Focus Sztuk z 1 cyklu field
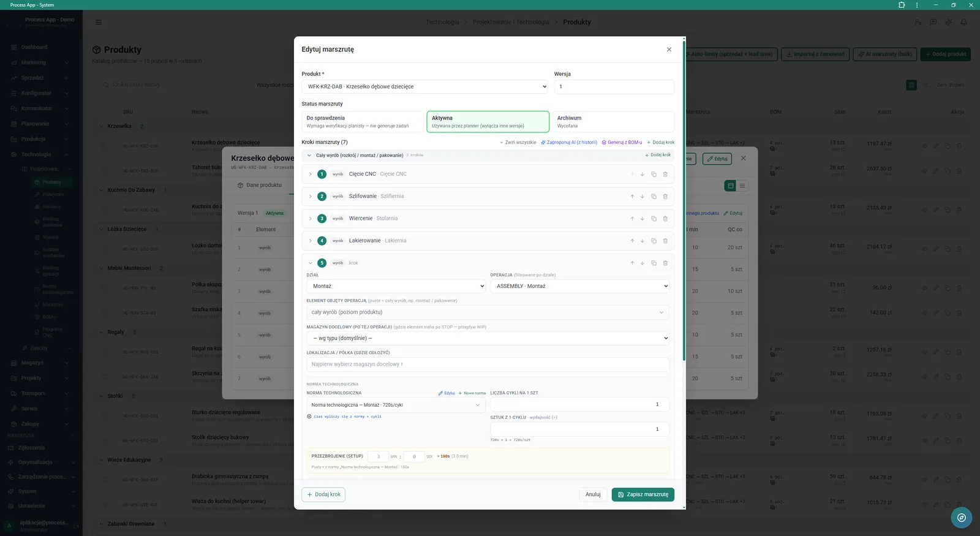 579,429
